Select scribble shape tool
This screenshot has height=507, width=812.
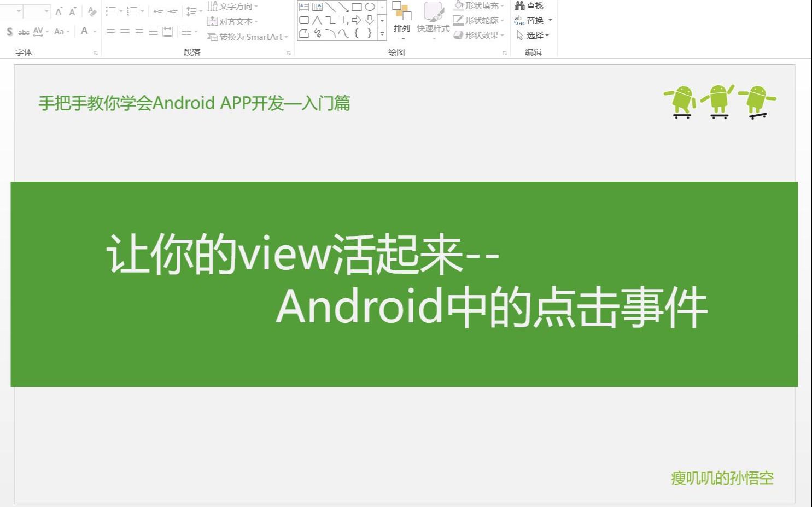tap(317, 33)
